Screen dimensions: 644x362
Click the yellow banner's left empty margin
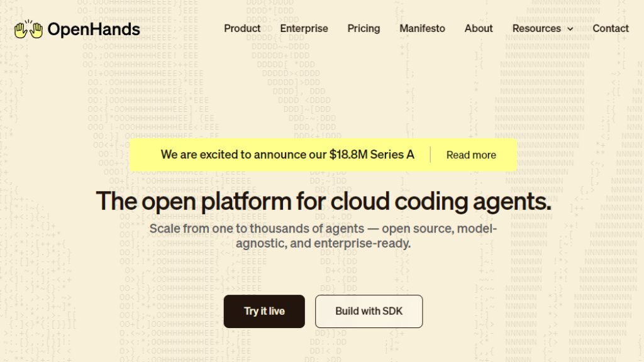pos(145,155)
